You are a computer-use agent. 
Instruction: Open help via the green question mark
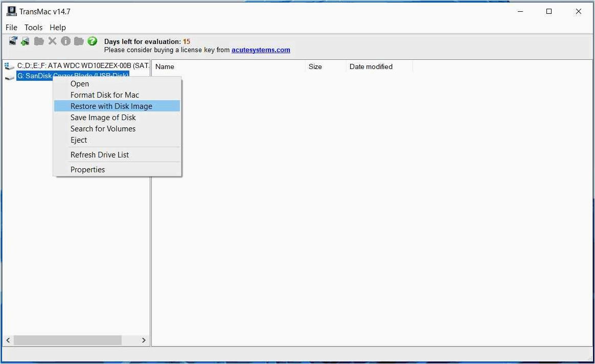pyautogui.click(x=92, y=41)
